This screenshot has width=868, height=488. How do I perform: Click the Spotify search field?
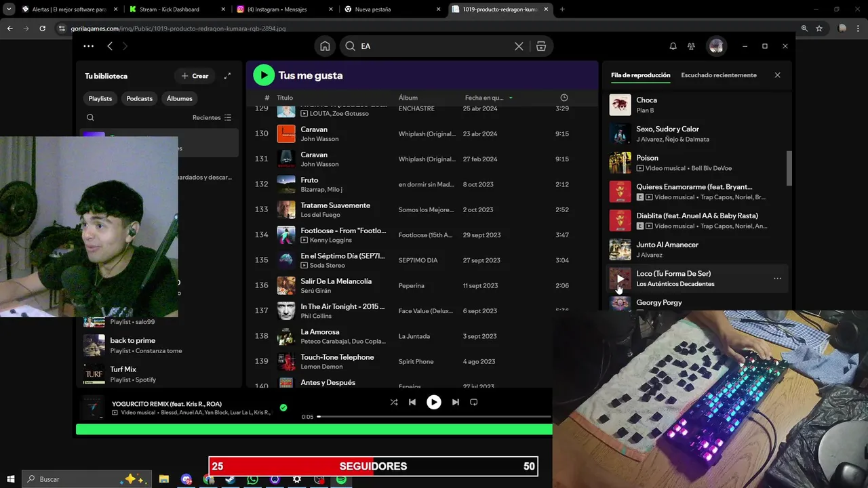434,46
